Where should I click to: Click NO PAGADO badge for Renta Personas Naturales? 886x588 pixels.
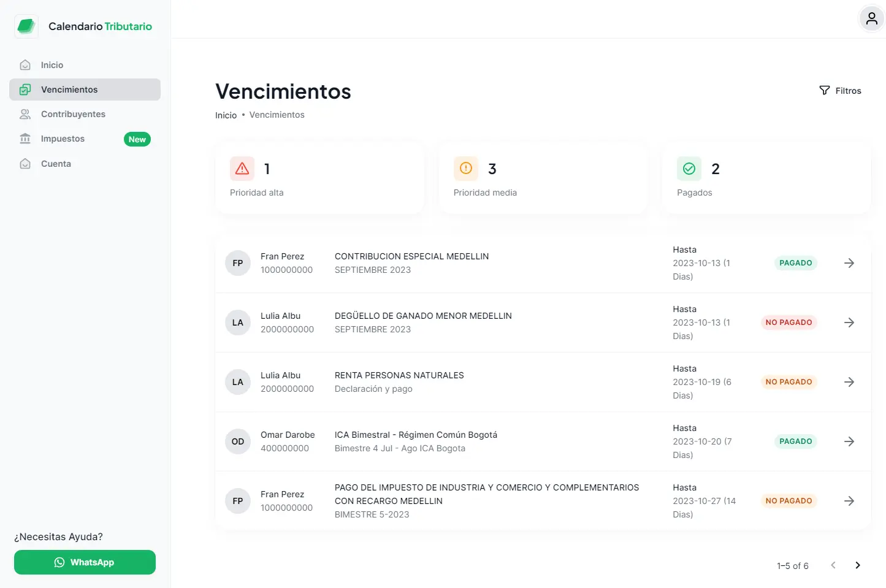point(789,382)
